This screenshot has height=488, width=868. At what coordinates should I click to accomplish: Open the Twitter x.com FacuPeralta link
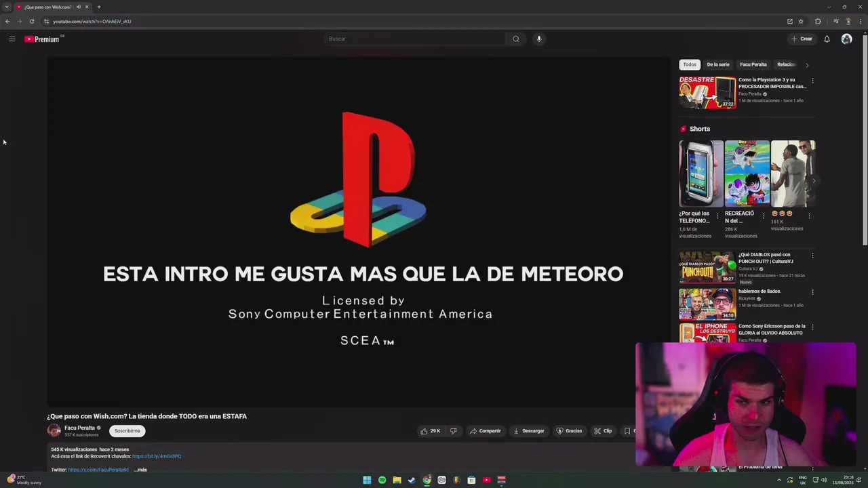(x=98, y=470)
